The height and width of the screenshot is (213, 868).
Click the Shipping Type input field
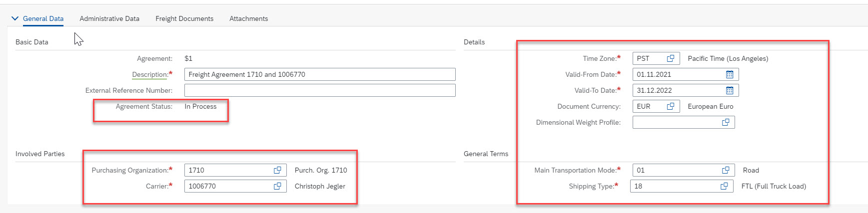click(x=675, y=186)
